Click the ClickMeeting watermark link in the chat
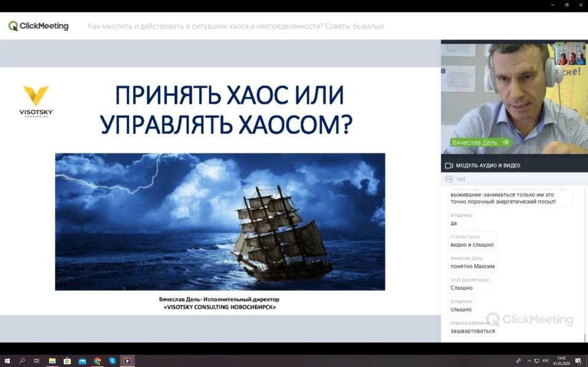588x367 pixels. coord(533,319)
